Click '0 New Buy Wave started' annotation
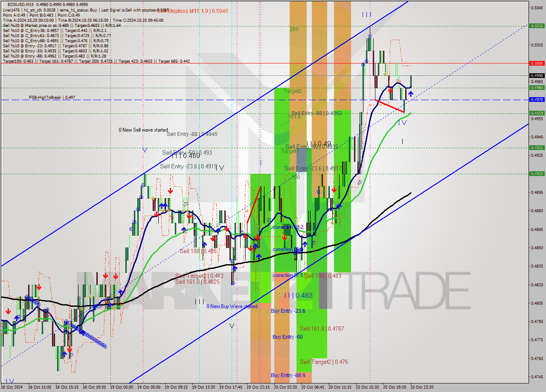The image size is (546, 392). click(x=232, y=306)
